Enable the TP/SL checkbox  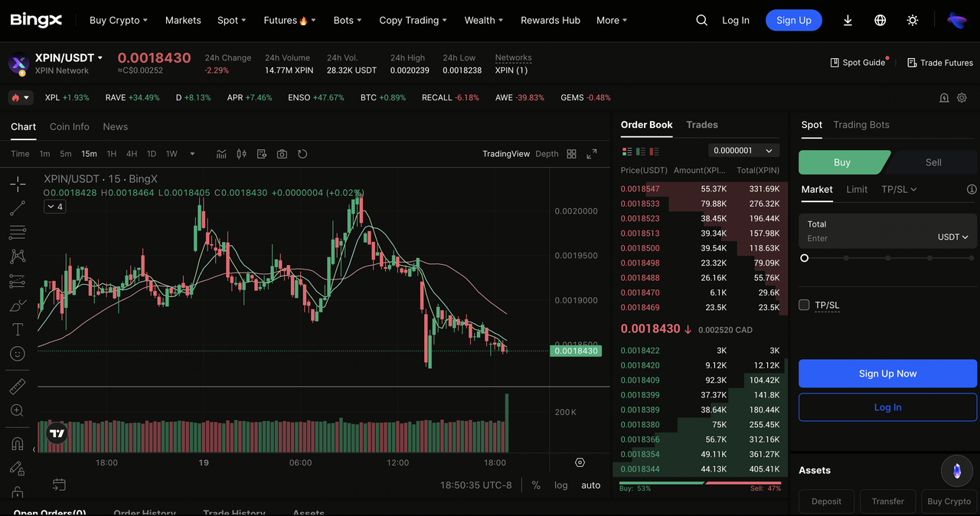pyautogui.click(x=804, y=305)
